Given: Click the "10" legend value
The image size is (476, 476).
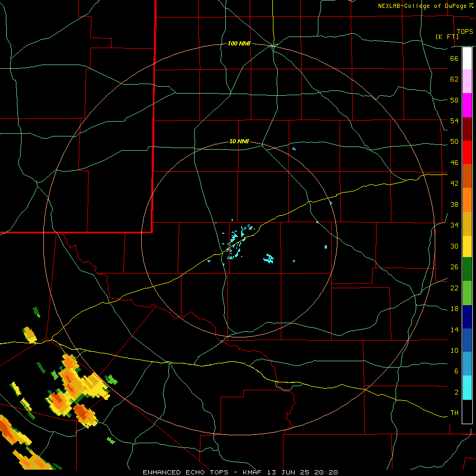Looking at the screenshot, I should coord(454,350).
